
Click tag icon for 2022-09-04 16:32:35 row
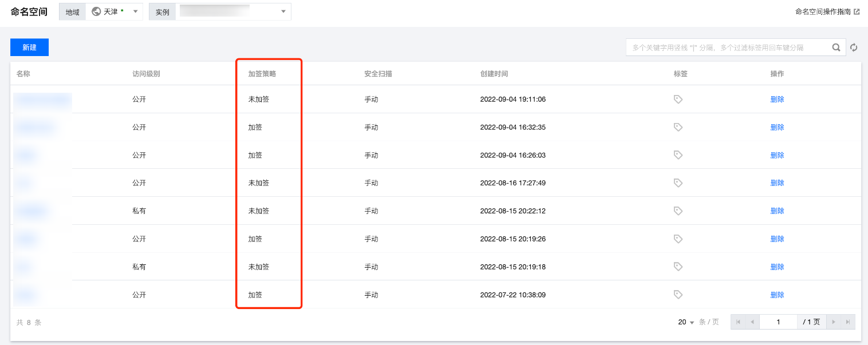click(x=678, y=128)
